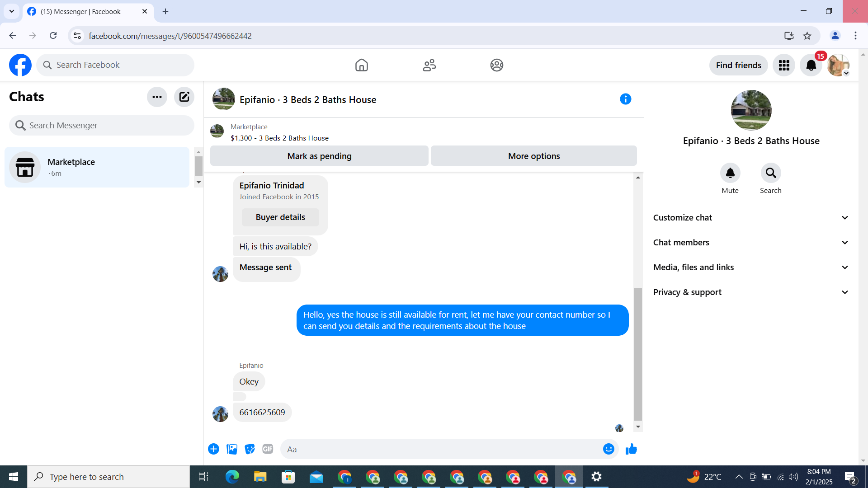Open the sticker chooser icon

coord(250,449)
